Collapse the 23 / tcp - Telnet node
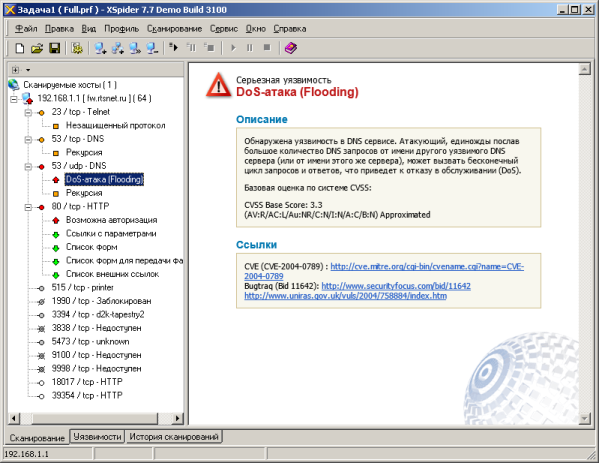Image resolution: width=599 pixels, height=463 pixels. (x=28, y=112)
